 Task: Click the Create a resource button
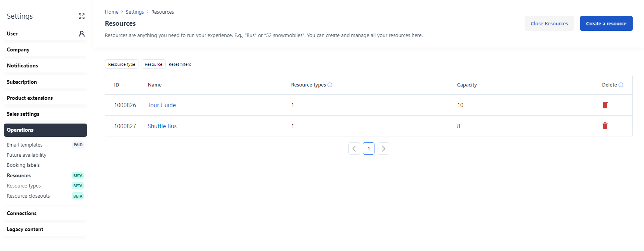(x=606, y=23)
